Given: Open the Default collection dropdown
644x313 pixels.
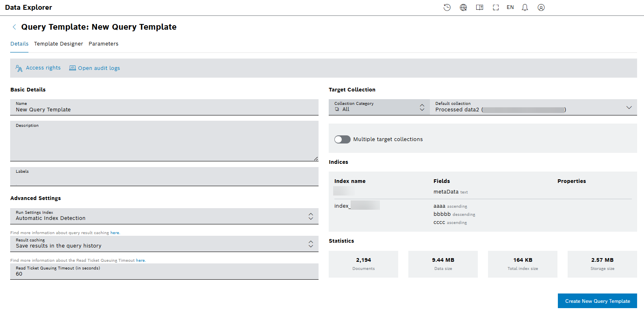Looking at the screenshot, I should tap(533, 107).
